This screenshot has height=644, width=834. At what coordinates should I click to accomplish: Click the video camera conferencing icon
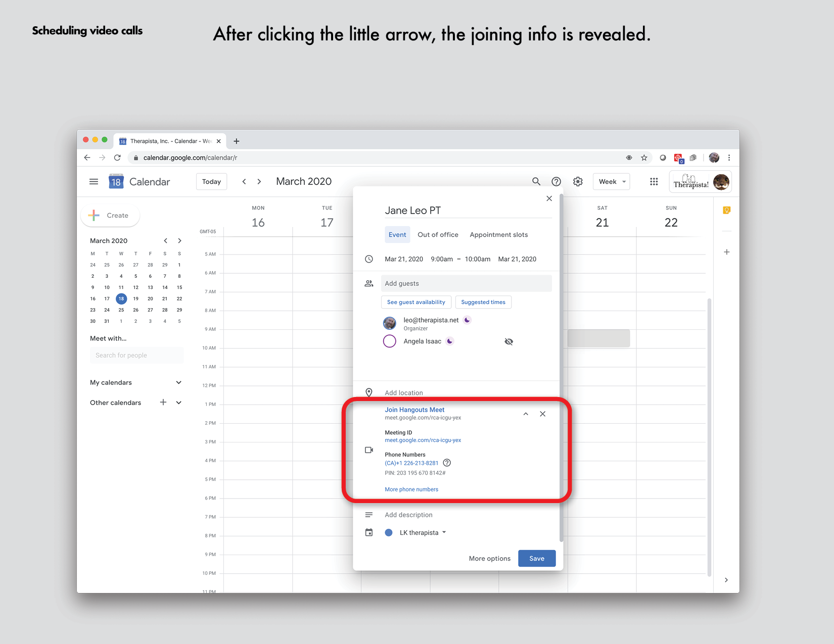368,450
